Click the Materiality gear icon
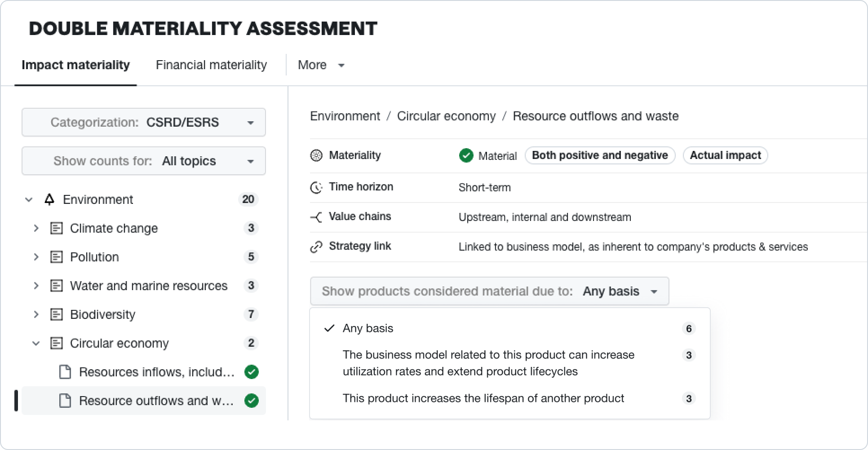The image size is (868, 450). click(x=317, y=155)
